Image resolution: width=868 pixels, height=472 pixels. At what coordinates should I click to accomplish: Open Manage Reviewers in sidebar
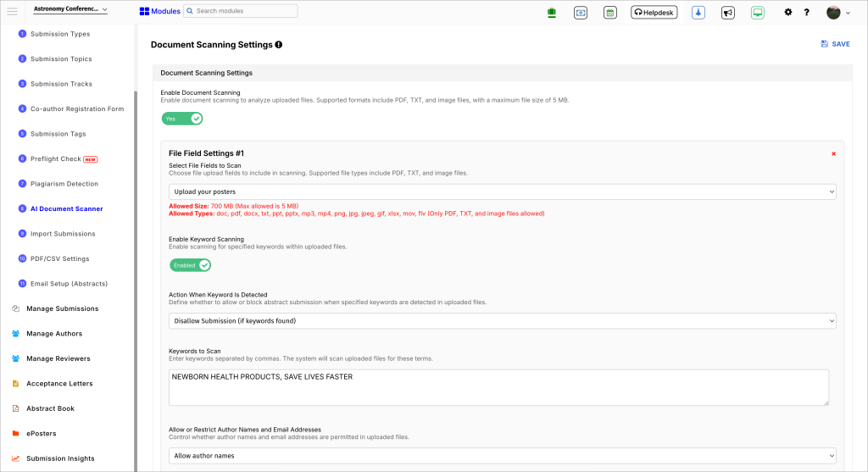[58, 358]
